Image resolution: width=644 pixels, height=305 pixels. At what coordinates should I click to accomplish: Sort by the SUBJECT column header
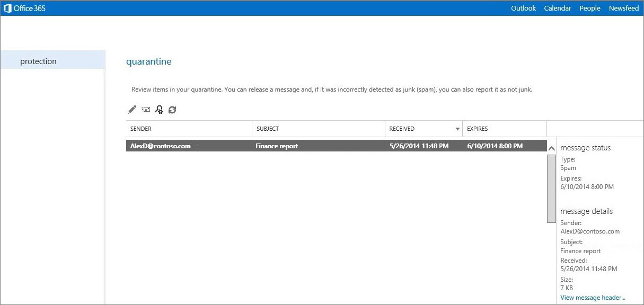pos(268,129)
